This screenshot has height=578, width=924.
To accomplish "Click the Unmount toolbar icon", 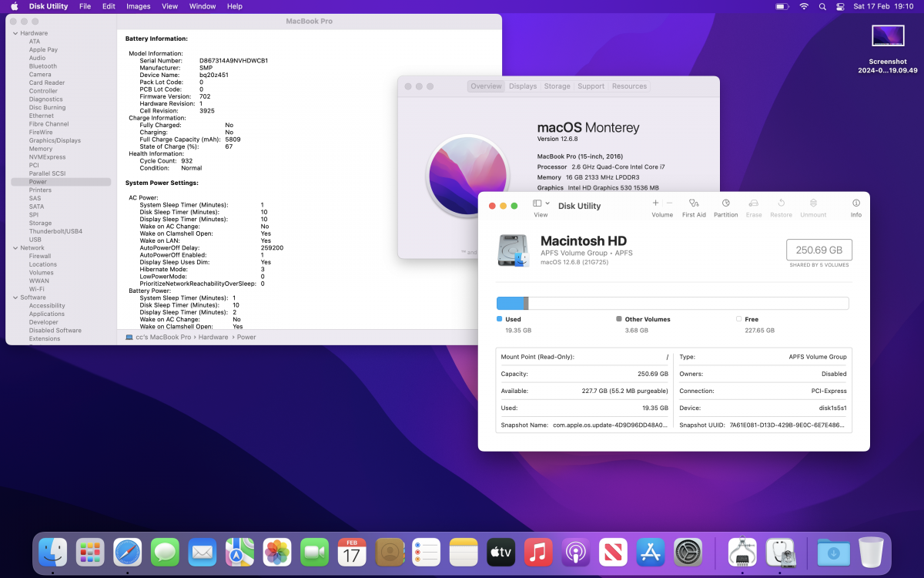I will tap(813, 203).
